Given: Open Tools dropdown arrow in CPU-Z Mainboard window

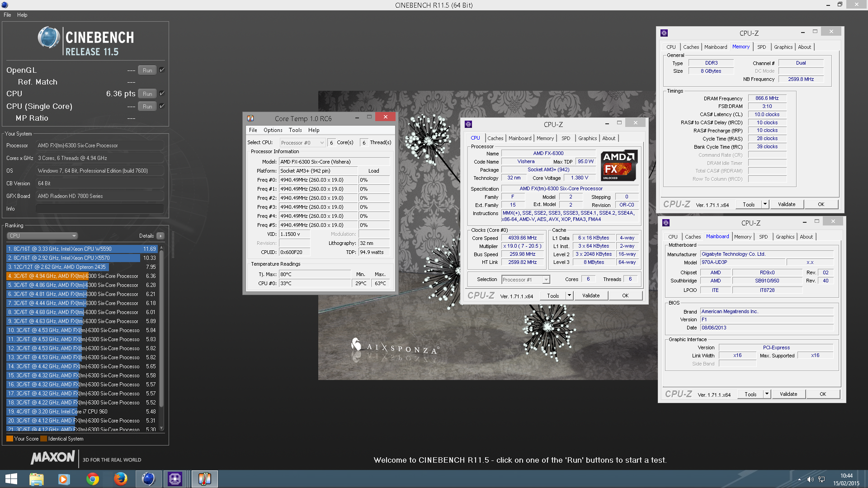Looking at the screenshot, I should pos(767,394).
